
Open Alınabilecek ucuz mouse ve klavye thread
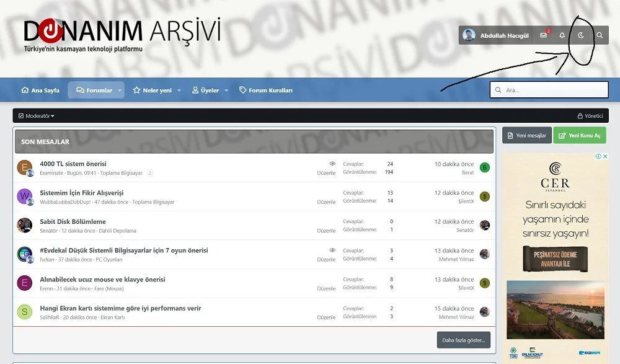click(x=102, y=279)
